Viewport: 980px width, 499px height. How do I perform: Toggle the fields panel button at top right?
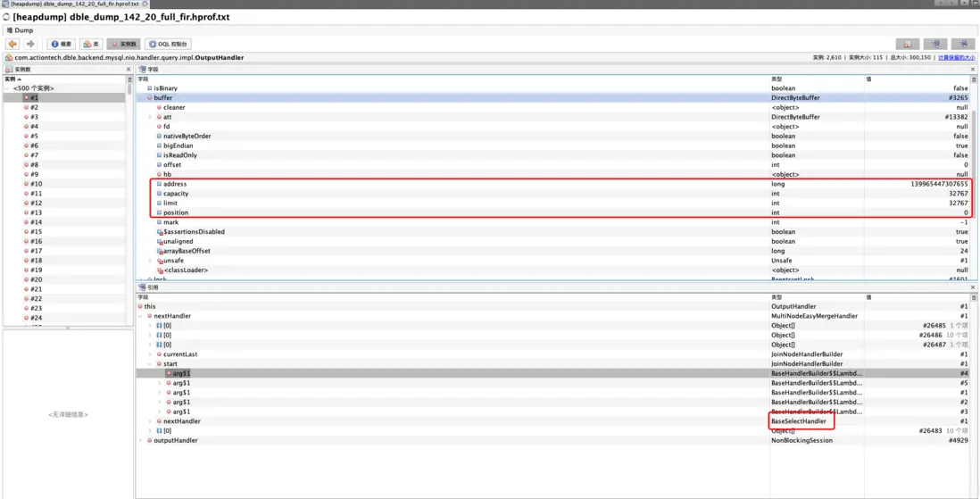pos(935,44)
